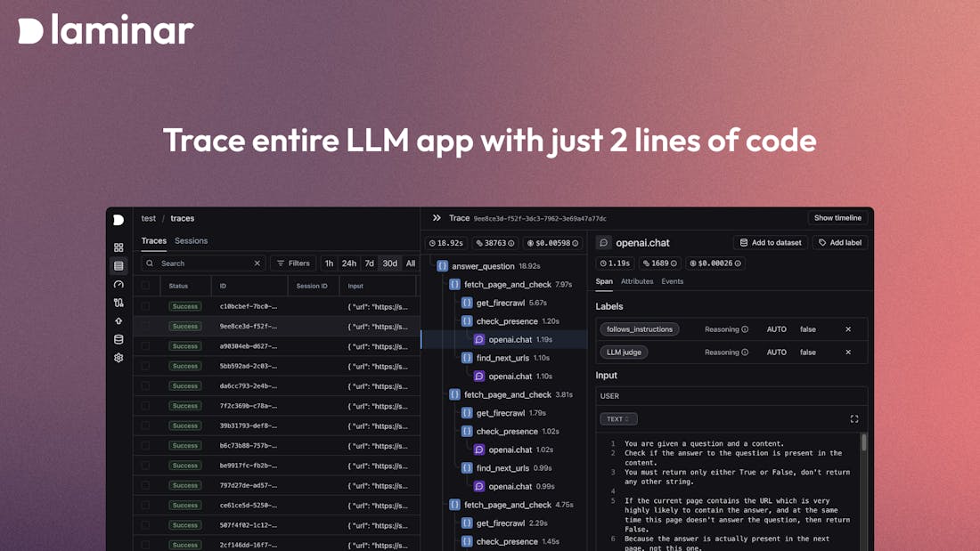
Task: Click Reasoning info icon for LLM judge label
Action: [x=745, y=352]
